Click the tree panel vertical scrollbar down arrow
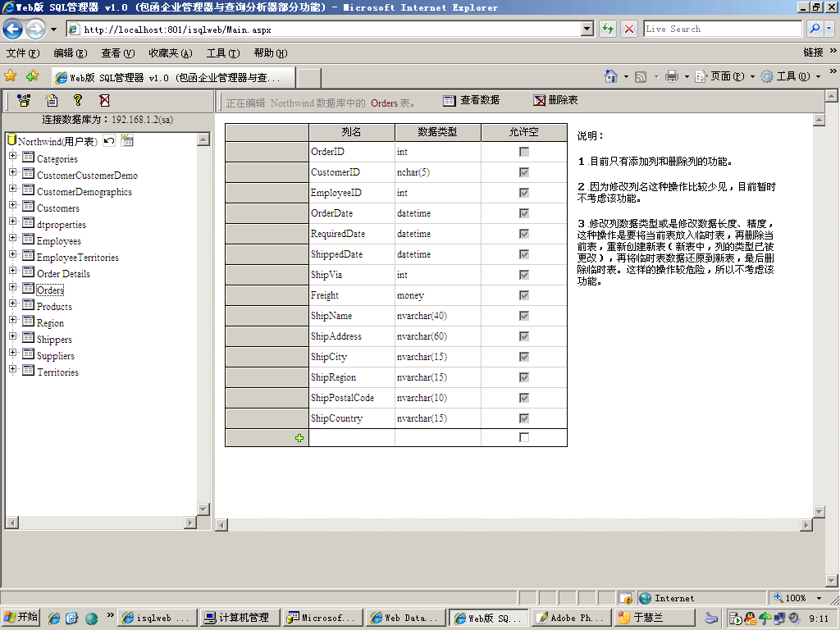Viewport: 840px width, 630px height. [x=203, y=509]
